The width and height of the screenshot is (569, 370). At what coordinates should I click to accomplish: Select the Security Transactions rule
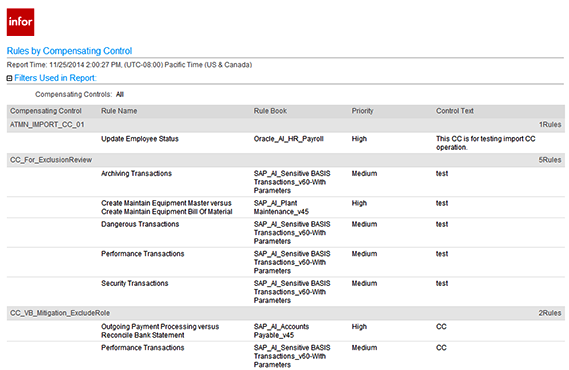[135, 283]
